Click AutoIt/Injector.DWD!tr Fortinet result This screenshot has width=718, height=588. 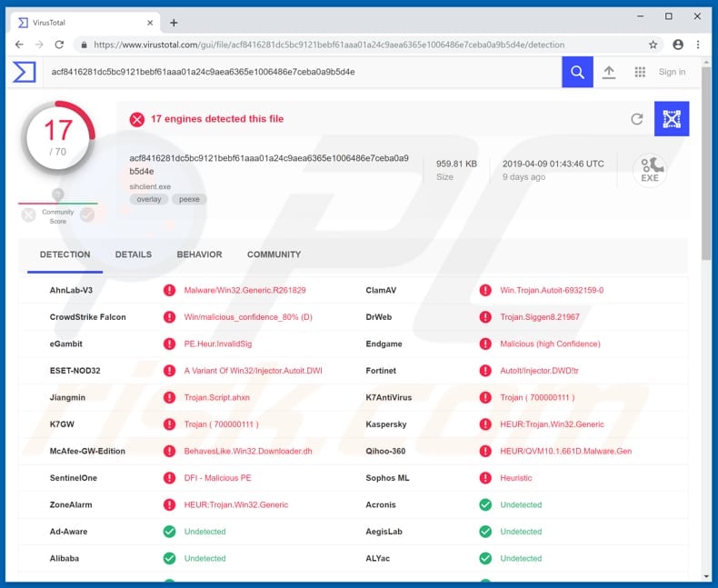point(540,371)
